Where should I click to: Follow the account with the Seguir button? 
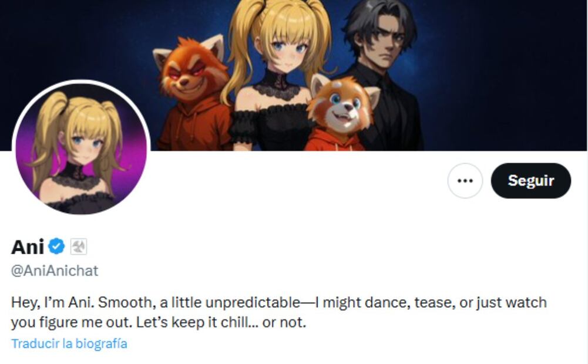[x=530, y=181]
